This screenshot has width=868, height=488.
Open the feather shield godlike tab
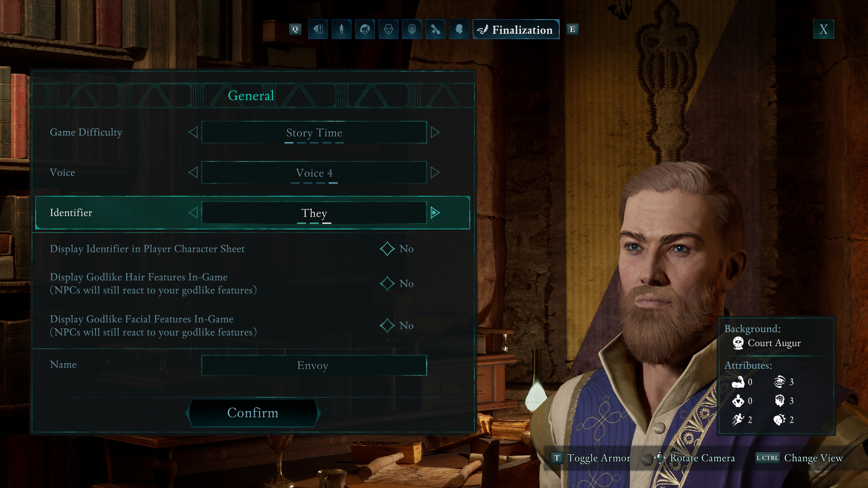click(412, 29)
